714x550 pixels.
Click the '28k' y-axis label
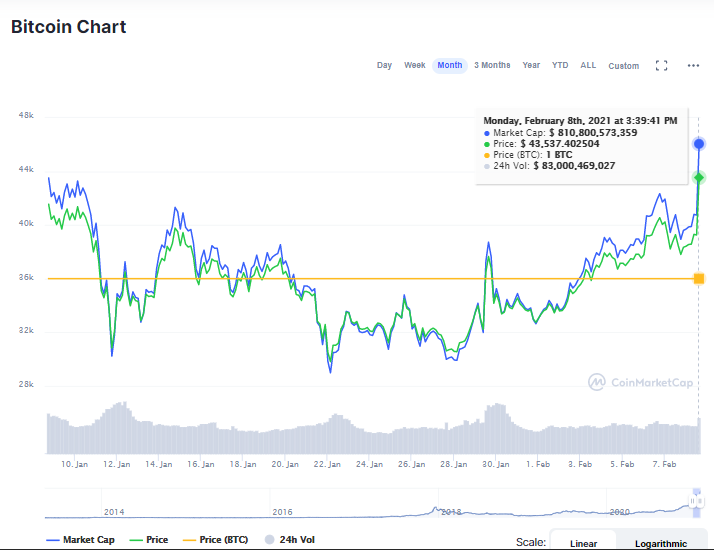point(26,385)
